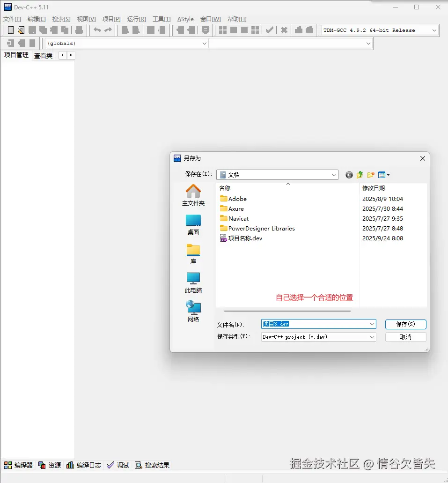
Task: Open the 搜索结果 bottom tab
Action: point(152,465)
